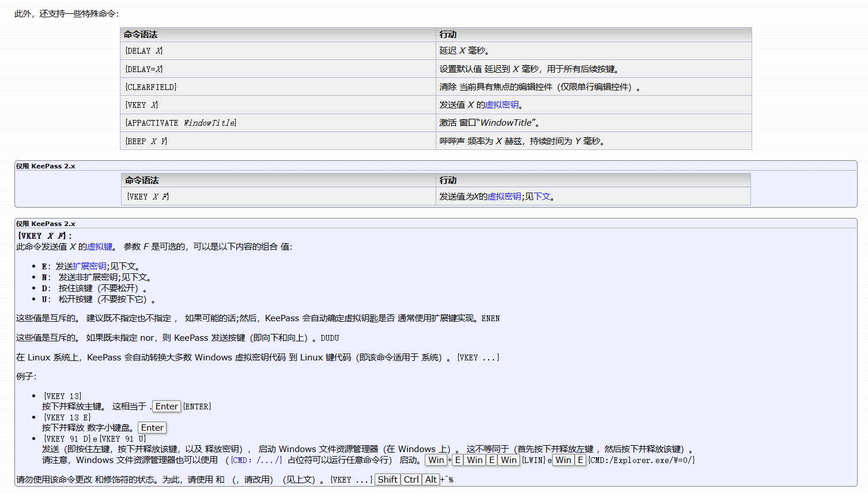
Task: Click the Enter key box beside {ENTER}
Action: [167, 407]
